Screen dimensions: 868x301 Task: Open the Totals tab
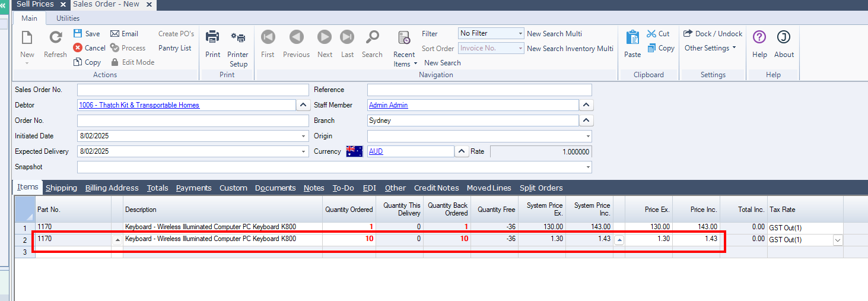157,188
